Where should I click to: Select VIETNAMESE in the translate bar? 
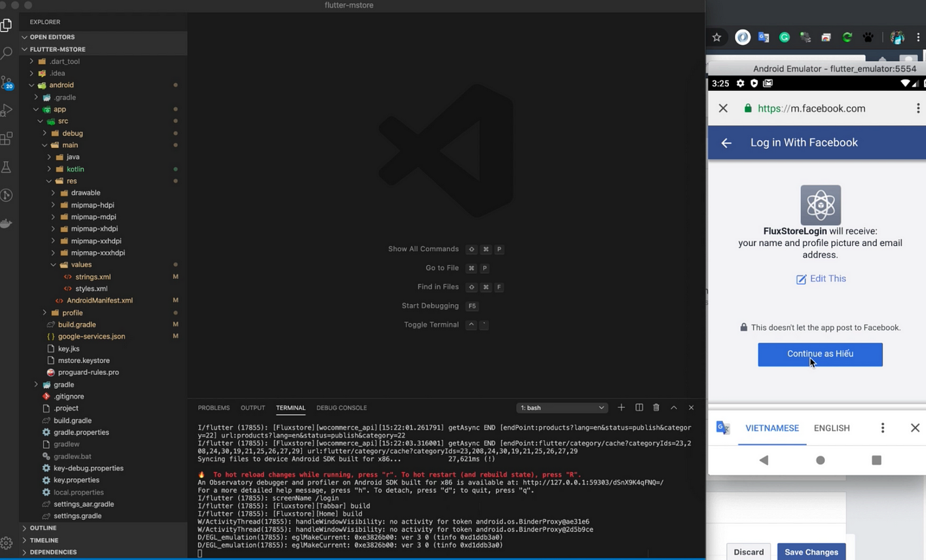[x=772, y=428]
